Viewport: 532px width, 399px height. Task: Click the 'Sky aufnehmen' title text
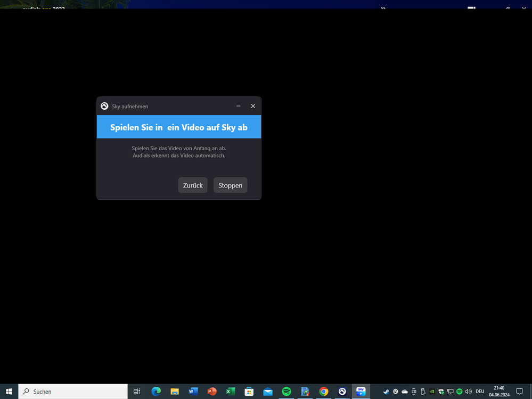pos(130,107)
